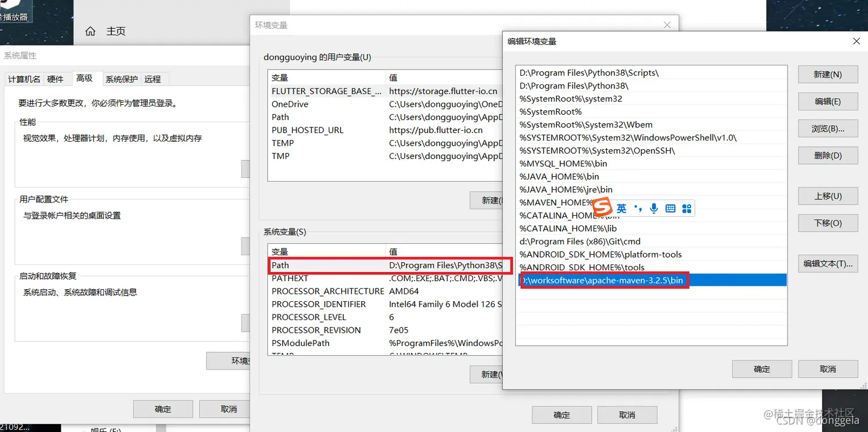Open the Sogou soft keyboard icon
Viewport: 868px width, 432px height.
[x=670, y=208]
